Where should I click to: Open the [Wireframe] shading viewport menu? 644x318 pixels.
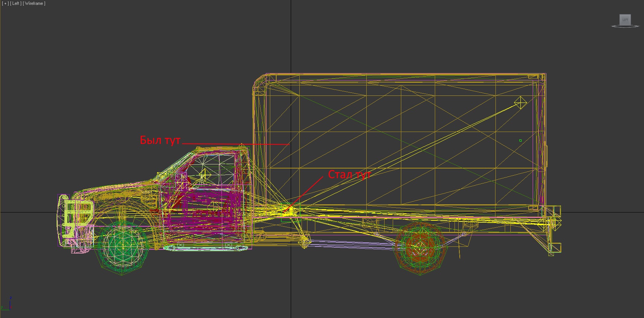34,3
